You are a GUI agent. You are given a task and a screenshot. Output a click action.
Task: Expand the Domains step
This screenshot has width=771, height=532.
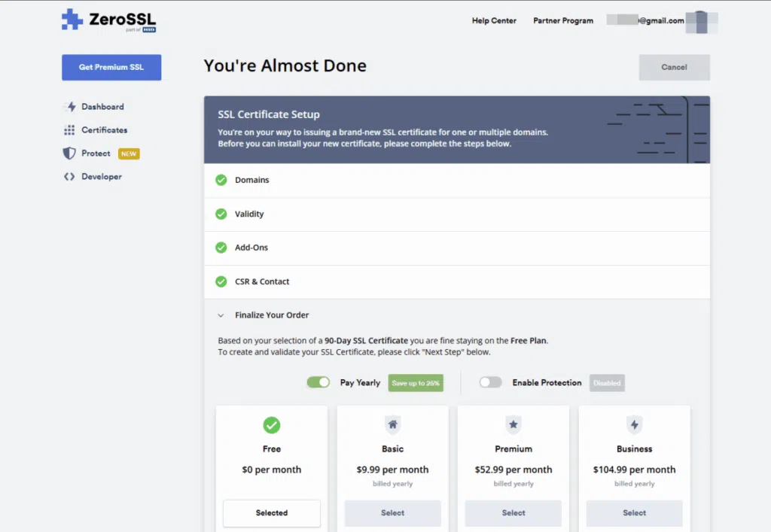[252, 181]
